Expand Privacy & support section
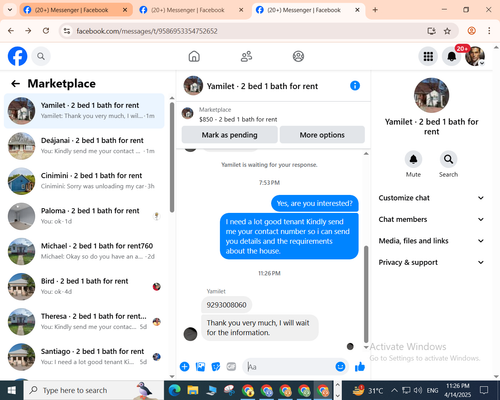This screenshot has height=400, width=500. [x=431, y=262]
